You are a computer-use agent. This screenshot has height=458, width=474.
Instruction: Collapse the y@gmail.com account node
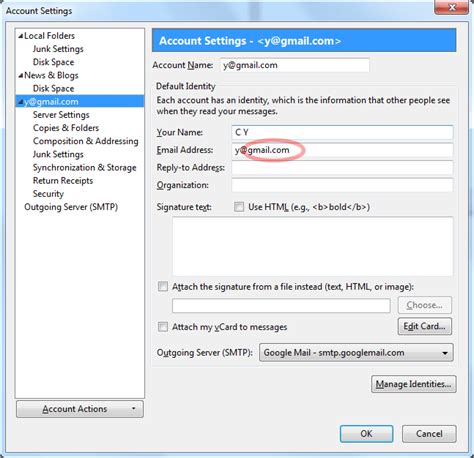(21, 102)
